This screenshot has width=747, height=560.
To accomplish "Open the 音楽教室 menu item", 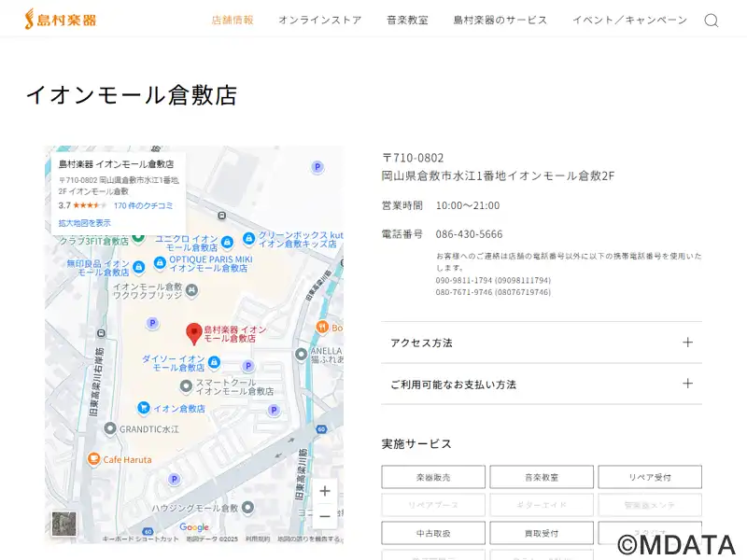I will pyautogui.click(x=407, y=20).
